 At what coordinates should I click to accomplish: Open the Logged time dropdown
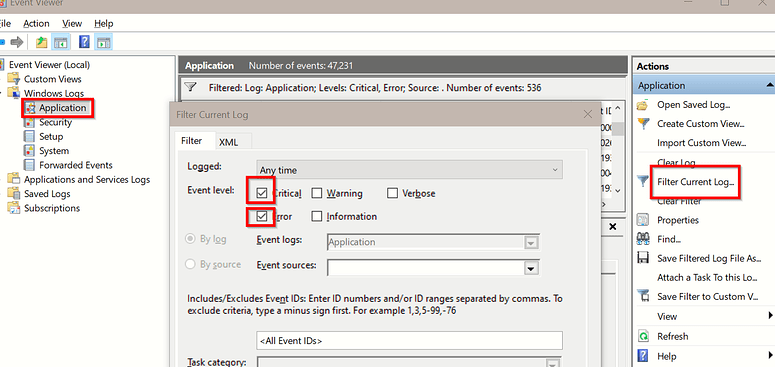[409, 170]
